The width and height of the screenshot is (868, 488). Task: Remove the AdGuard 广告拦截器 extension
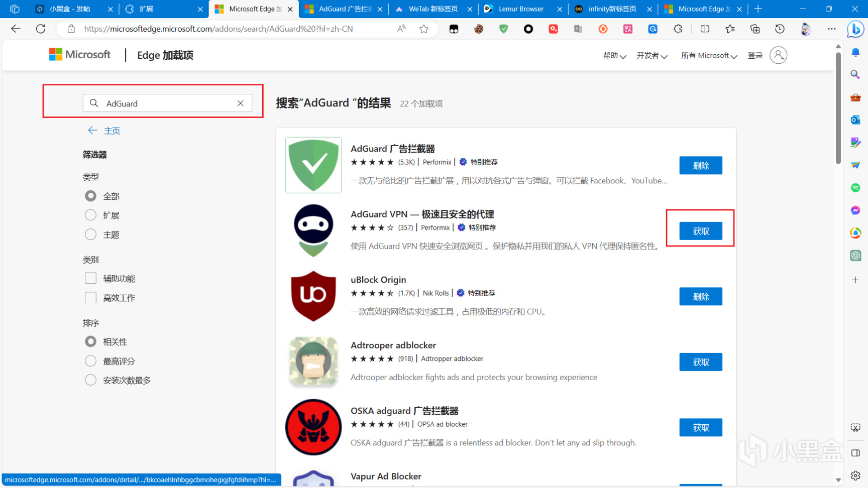701,165
